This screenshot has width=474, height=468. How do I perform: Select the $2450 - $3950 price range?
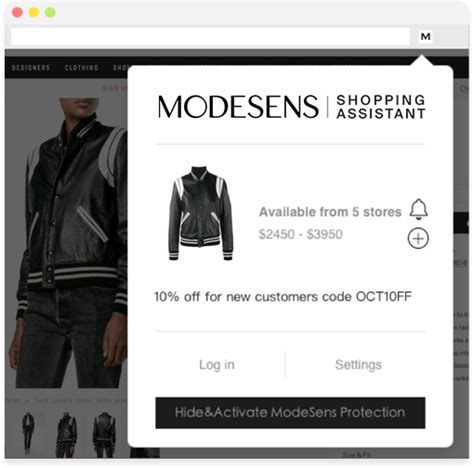point(300,234)
